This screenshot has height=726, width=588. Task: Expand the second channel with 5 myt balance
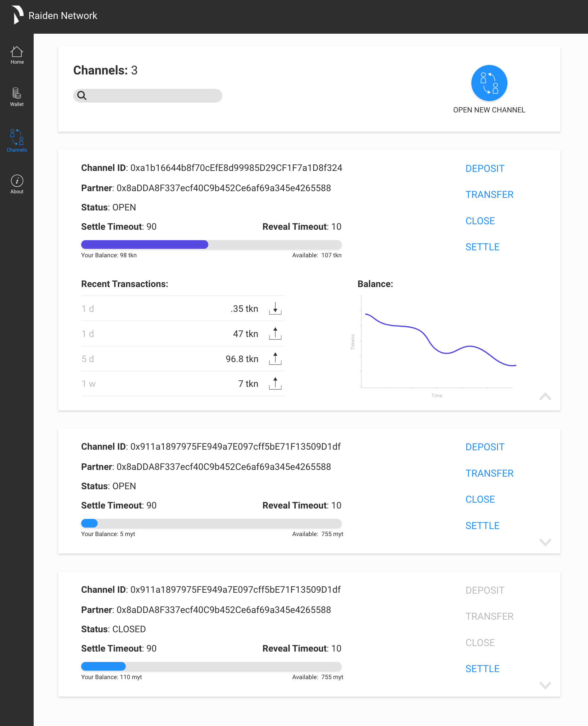coord(545,542)
